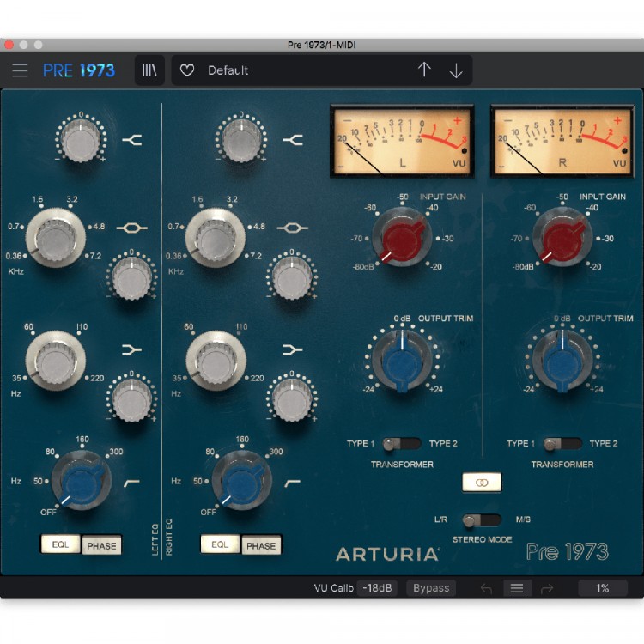Click the left channel TYPE 2 label
The image size is (644, 644).
click(x=443, y=444)
